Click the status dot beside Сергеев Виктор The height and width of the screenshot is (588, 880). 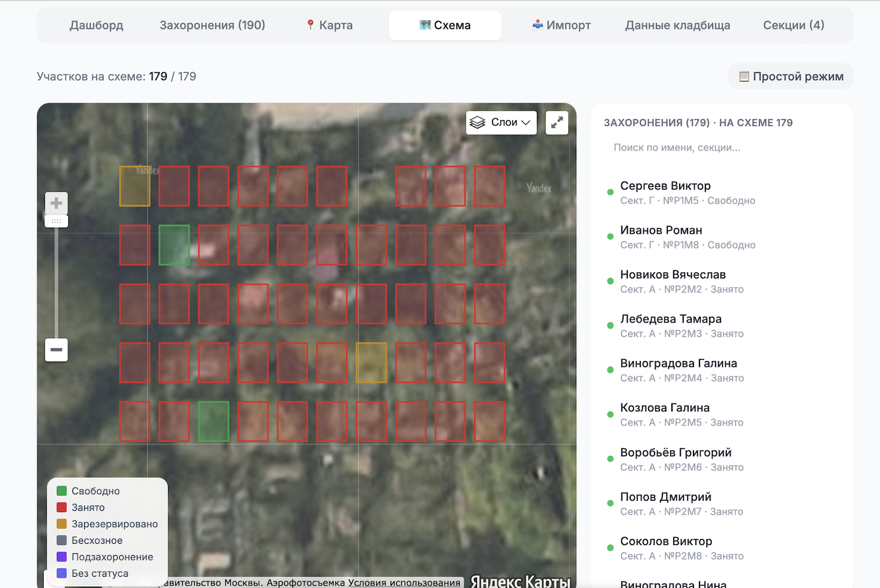point(610,192)
